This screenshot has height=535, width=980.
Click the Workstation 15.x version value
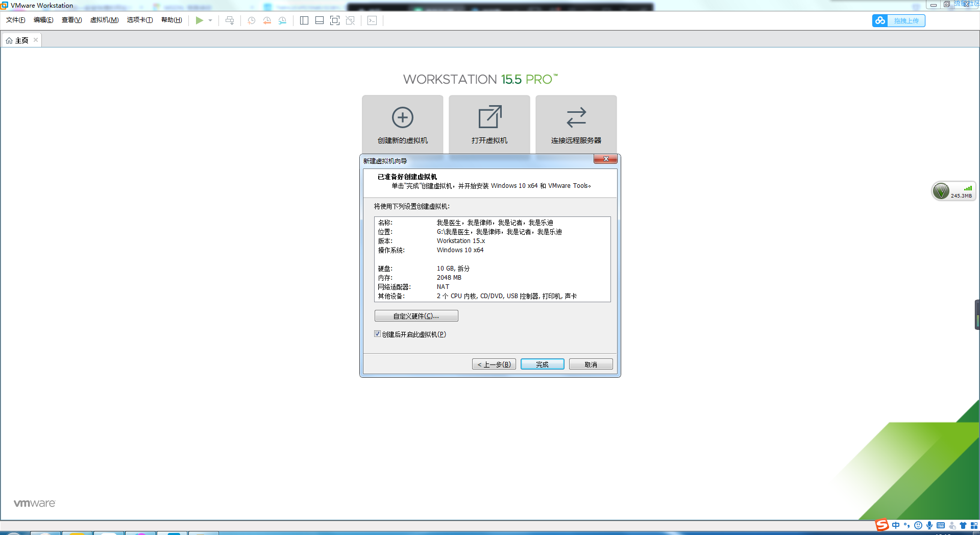tap(461, 241)
